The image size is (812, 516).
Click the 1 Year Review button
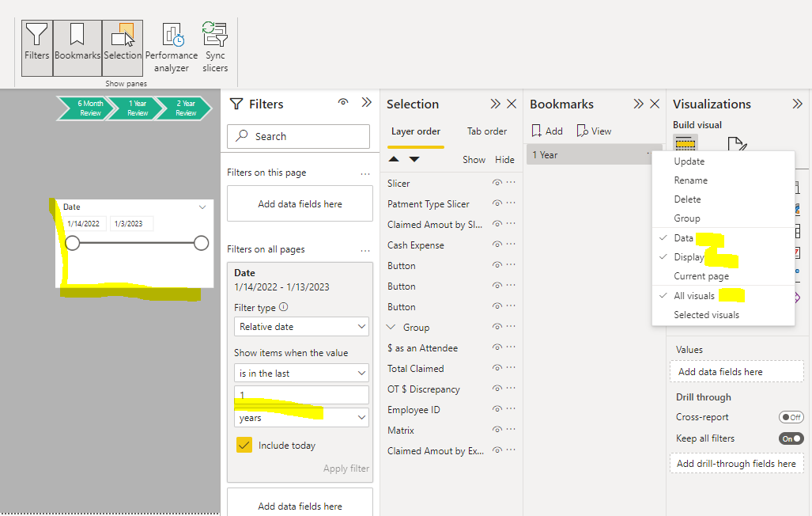[x=136, y=108]
